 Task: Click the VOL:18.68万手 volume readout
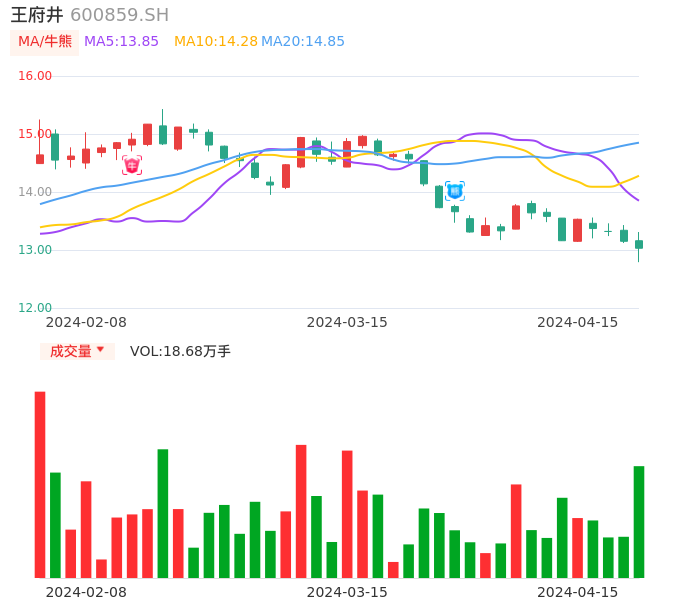(180, 351)
